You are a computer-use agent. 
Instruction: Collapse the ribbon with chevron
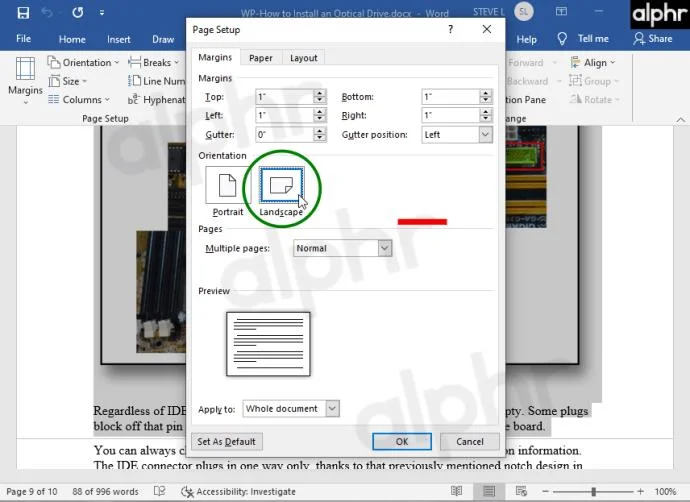tap(680, 120)
